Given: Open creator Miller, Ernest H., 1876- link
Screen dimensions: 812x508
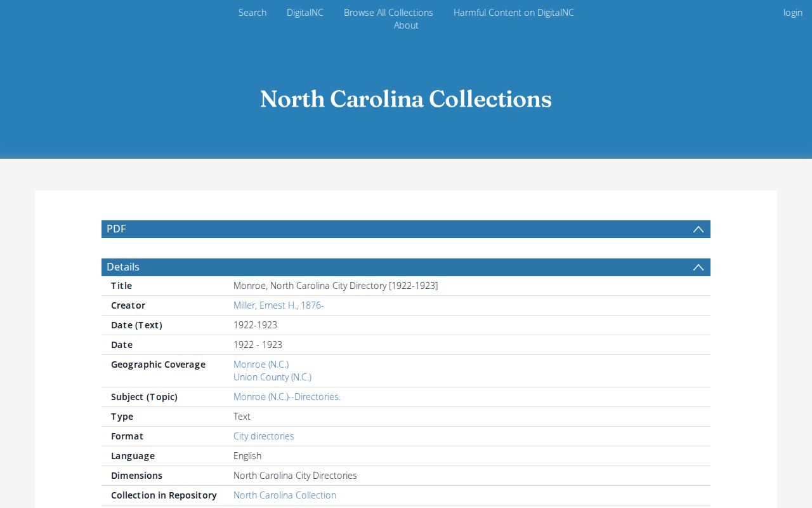Looking at the screenshot, I should coord(278,305).
